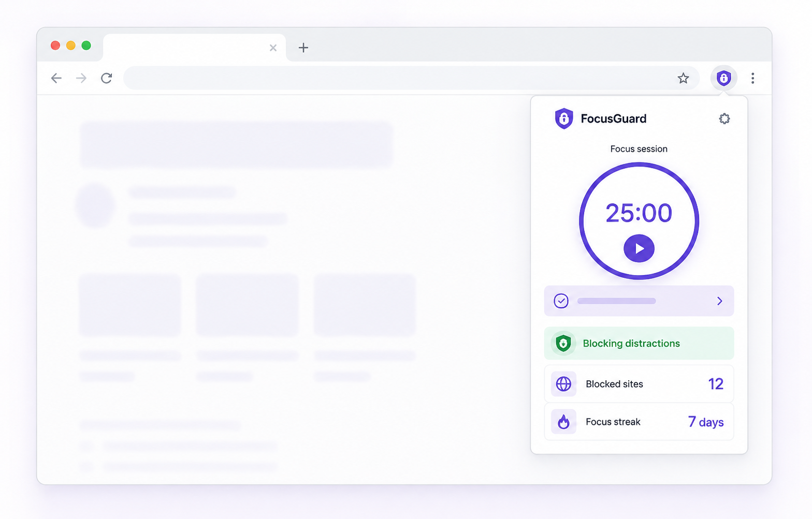Open FocusGuard settings gear
The image size is (812, 519).
pos(724,119)
